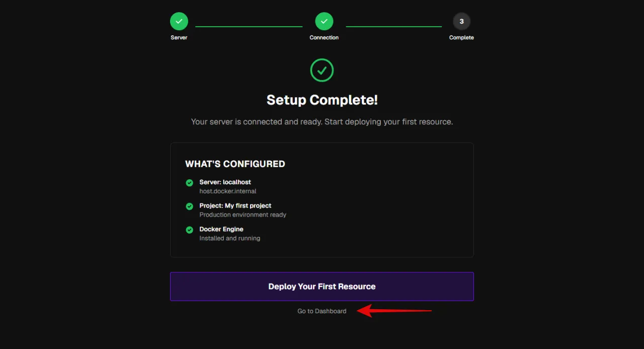Click the Connection step label

tap(324, 38)
